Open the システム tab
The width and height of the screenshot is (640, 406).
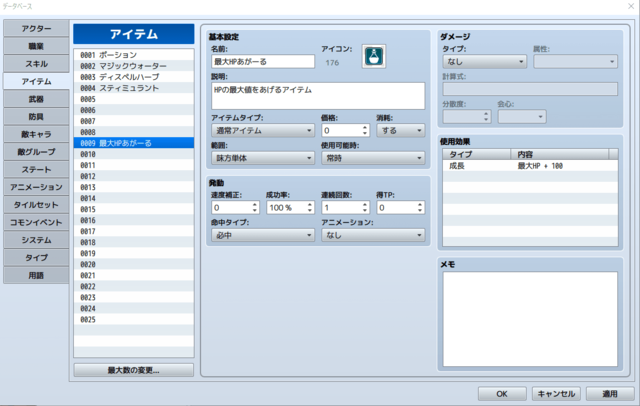(x=36, y=240)
